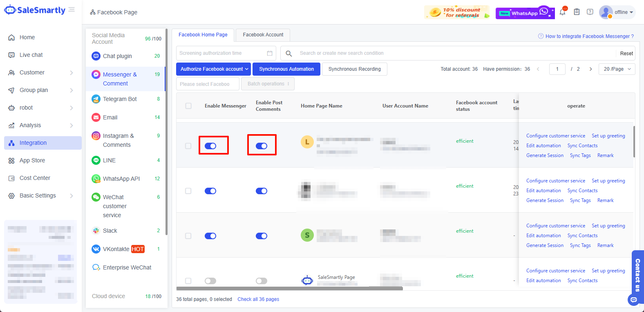Open Integration in the sidebar

click(43, 143)
